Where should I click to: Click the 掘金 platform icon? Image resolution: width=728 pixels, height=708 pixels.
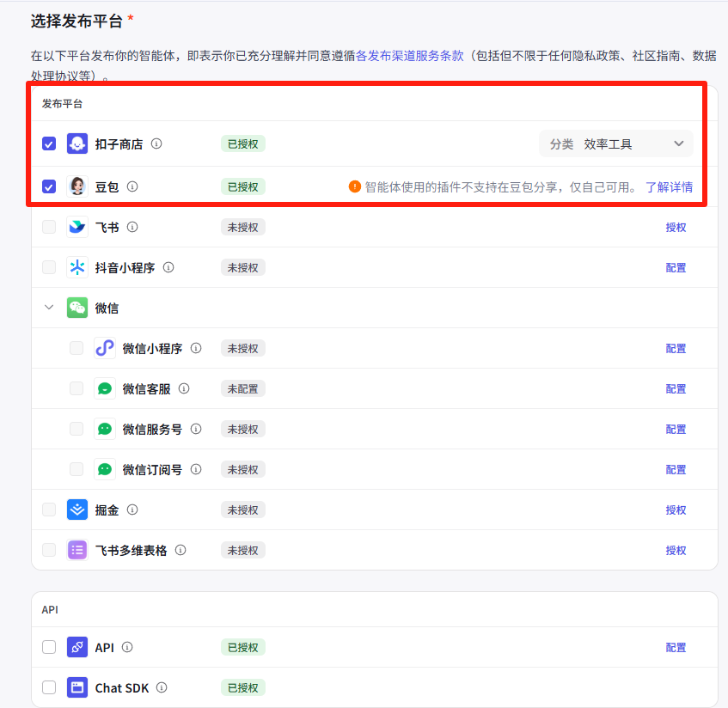click(x=76, y=510)
